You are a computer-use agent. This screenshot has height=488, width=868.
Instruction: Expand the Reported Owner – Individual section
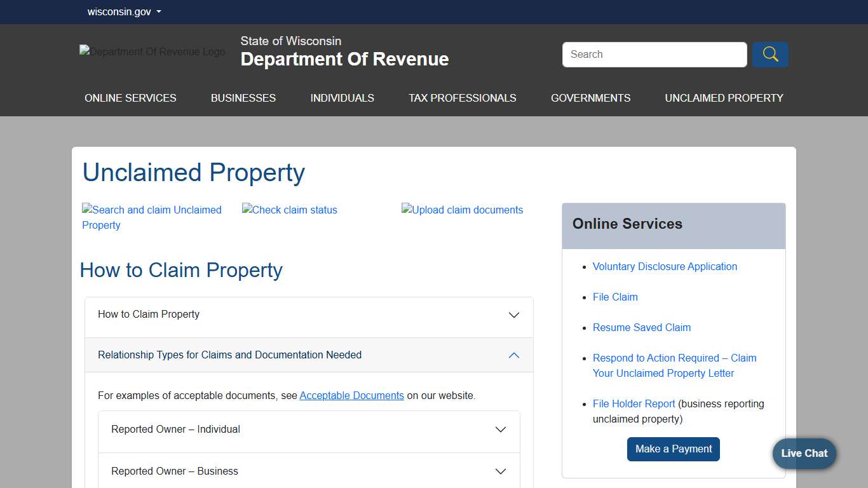click(500, 430)
